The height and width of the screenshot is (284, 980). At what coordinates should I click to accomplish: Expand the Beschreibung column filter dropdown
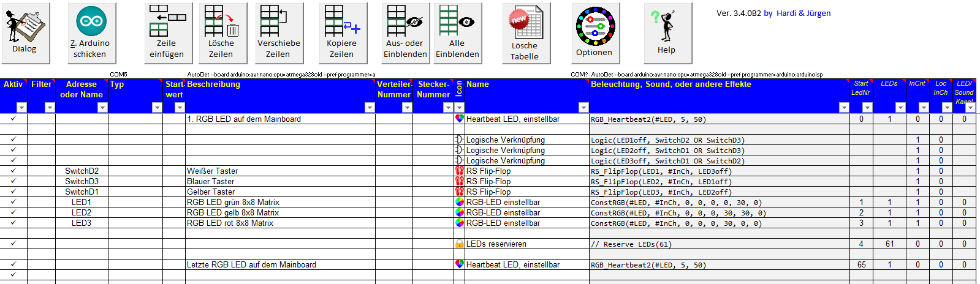coord(369,108)
